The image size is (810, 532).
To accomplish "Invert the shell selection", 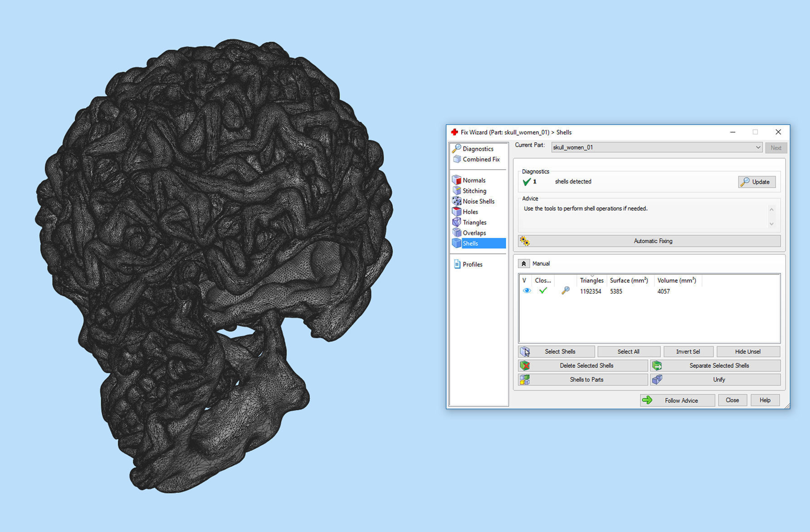I will pyautogui.click(x=688, y=351).
